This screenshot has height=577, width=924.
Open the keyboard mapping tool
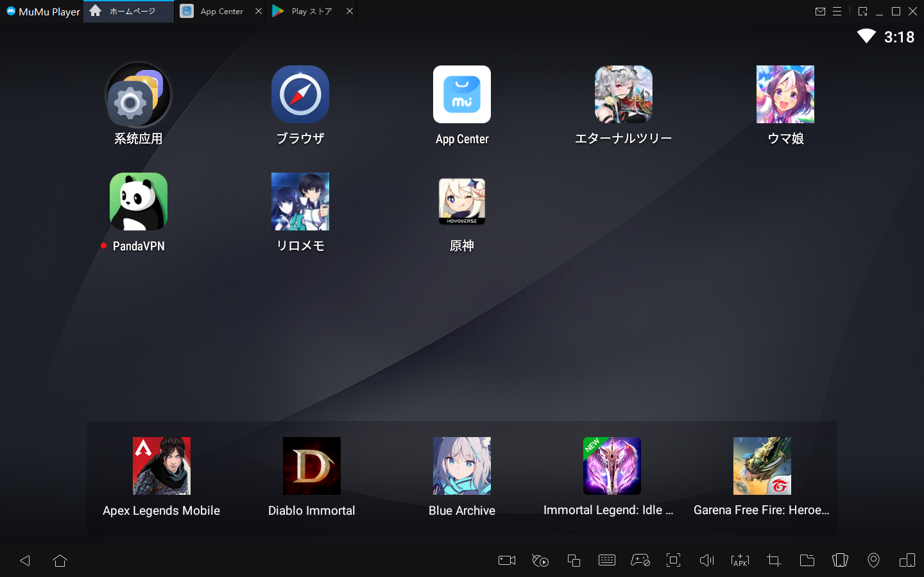(606, 560)
